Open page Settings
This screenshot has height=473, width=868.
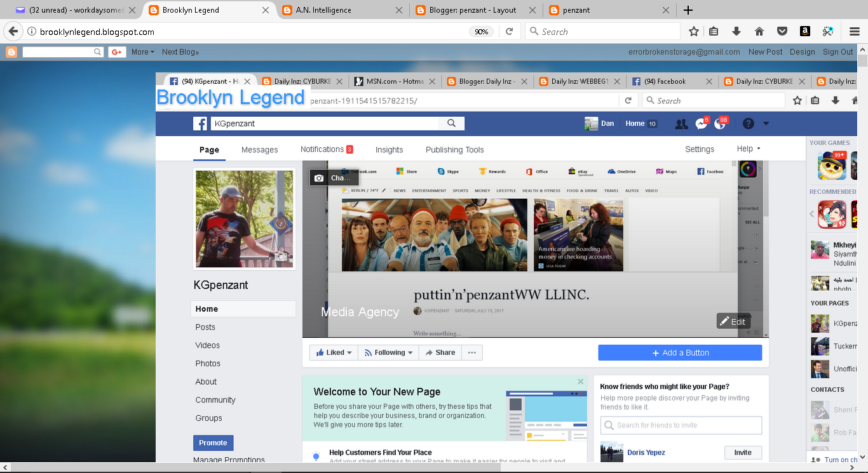coord(699,149)
